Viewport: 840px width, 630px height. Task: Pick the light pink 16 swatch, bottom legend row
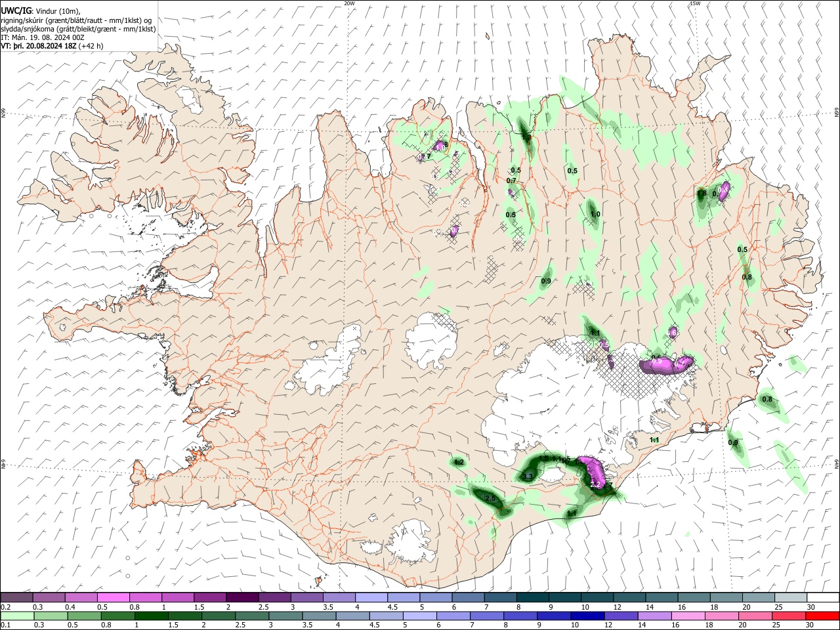(x=688, y=616)
